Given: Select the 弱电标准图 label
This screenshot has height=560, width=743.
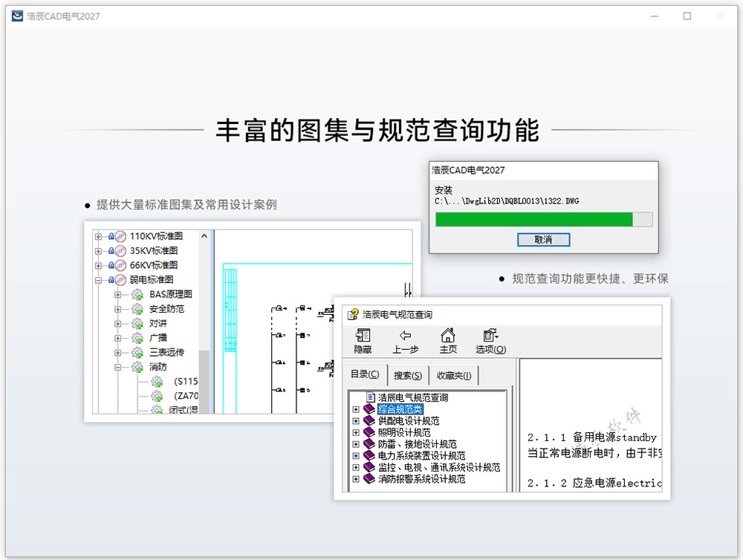Looking at the screenshot, I should [151, 279].
